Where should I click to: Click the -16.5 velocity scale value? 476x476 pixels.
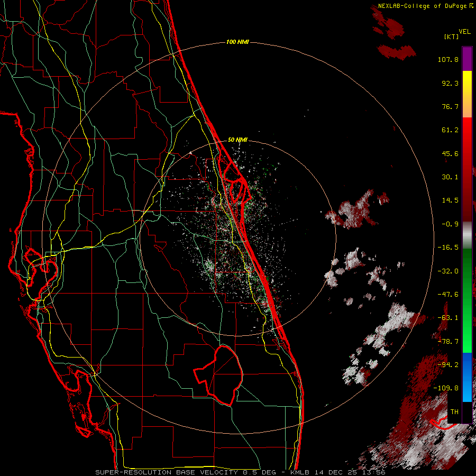448,248
